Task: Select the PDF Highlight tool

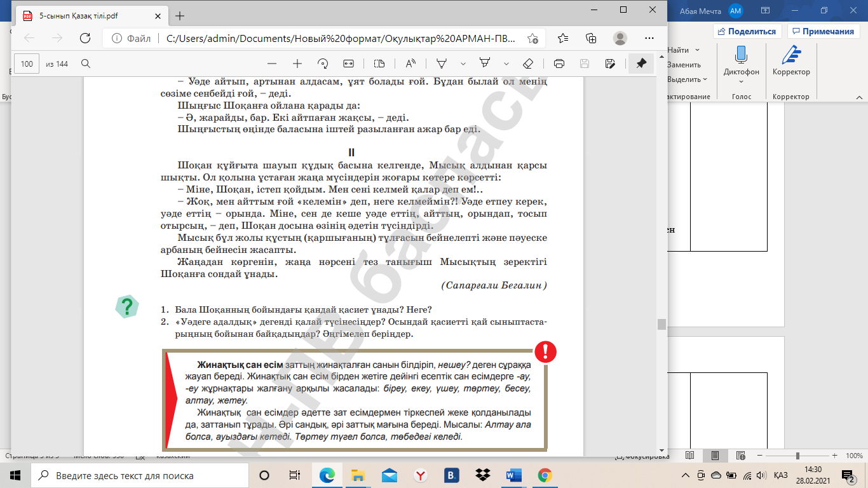Action: pos(485,64)
